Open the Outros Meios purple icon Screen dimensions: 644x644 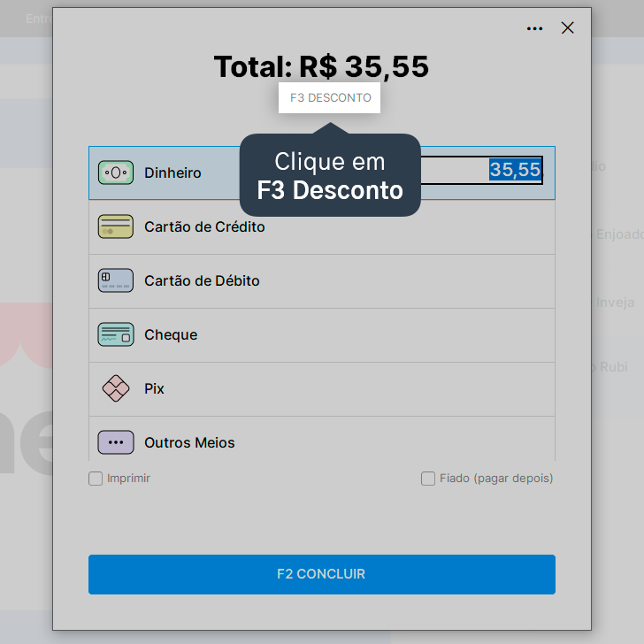pos(116,442)
